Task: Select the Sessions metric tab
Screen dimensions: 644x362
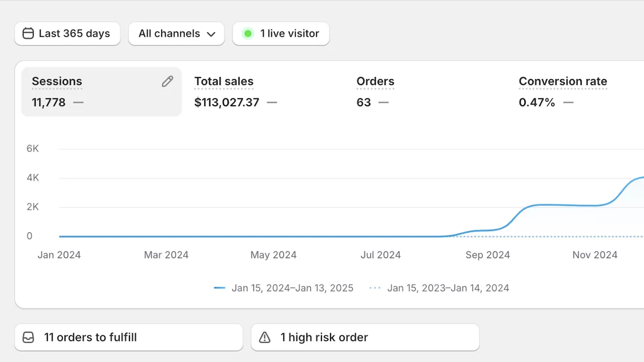Action: [101, 91]
